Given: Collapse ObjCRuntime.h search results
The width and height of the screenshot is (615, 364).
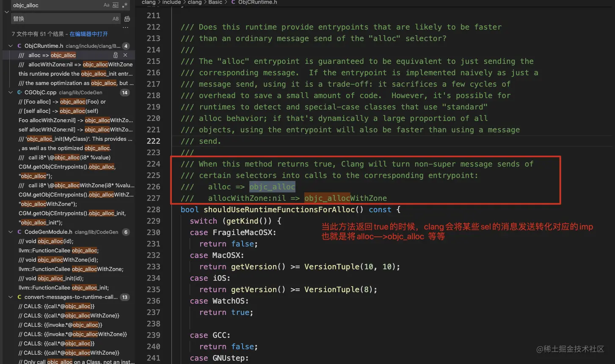Looking at the screenshot, I should pyautogui.click(x=11, y=46).
